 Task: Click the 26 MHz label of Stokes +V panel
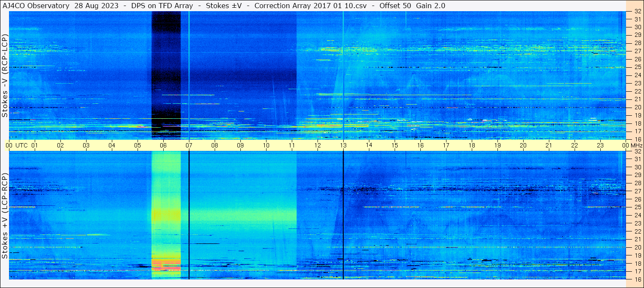[637, 199]
